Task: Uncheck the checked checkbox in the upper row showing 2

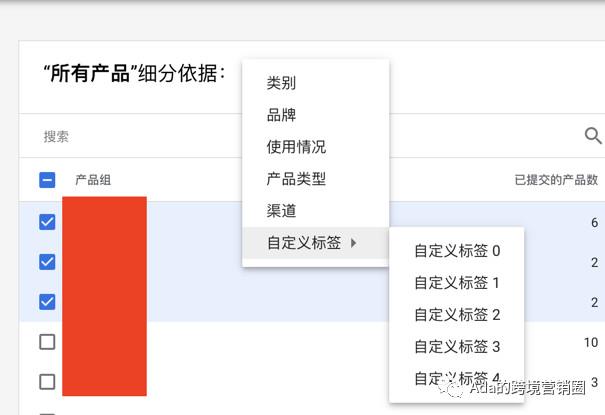Action: [x=47, y=262]
